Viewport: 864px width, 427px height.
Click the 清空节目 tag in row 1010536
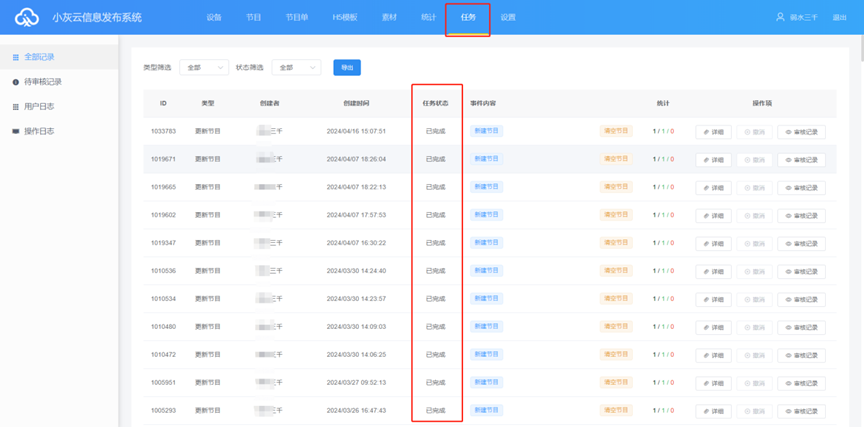[x=616, y=270]
